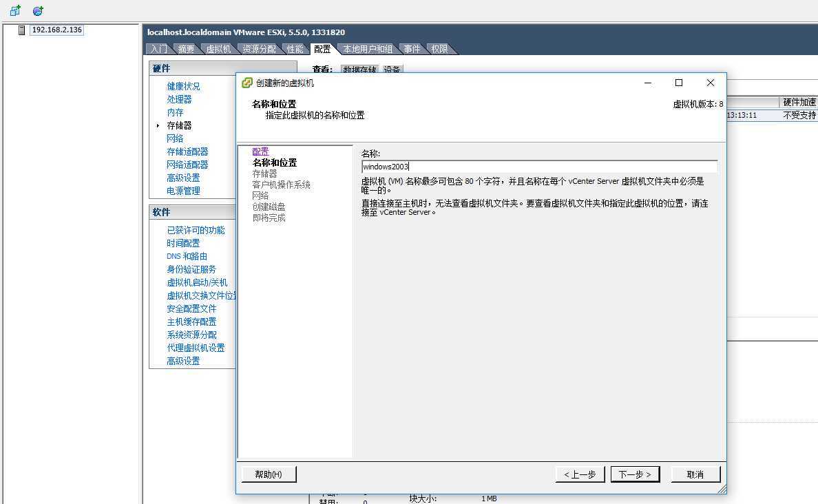Open the 内存 hardware link
The width and height of the screenshot is (818, 504).
pyautogui.click(x=175, y=112)
